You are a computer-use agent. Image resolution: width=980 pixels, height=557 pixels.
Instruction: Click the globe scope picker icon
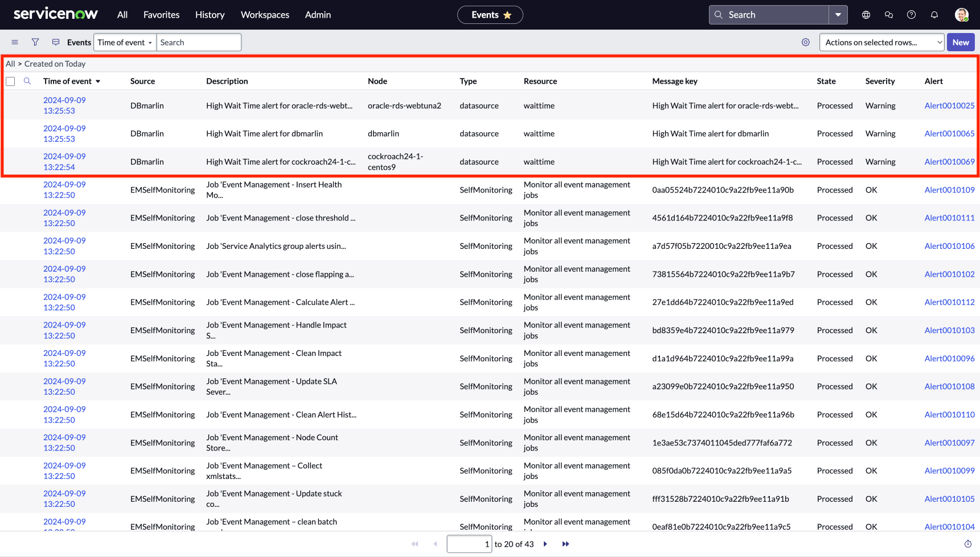click(x=866, y=15)
